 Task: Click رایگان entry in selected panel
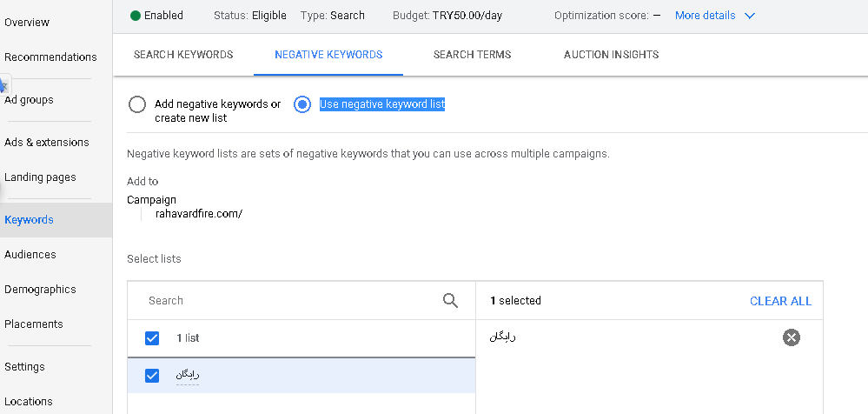(503, 337)
